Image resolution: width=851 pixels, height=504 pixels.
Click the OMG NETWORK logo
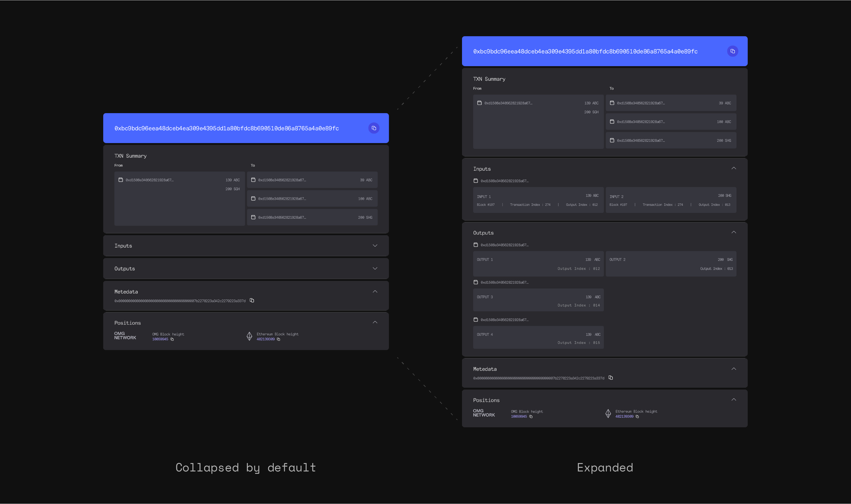coord(125,336)
